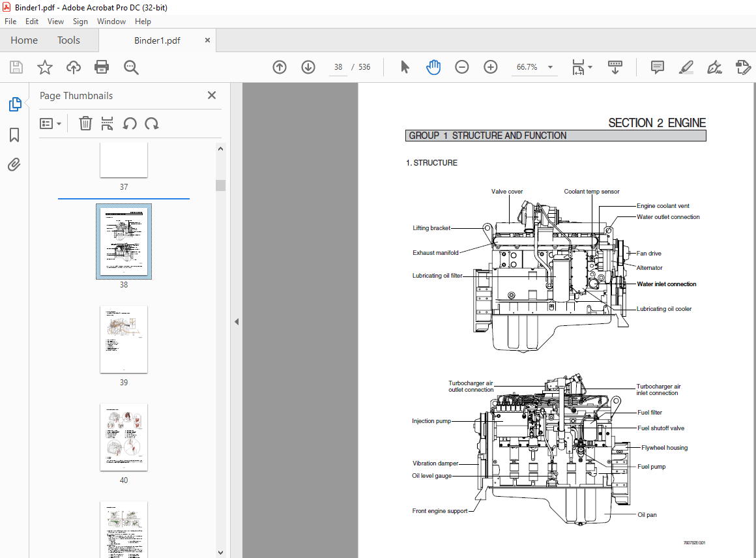Select the Highlight text tool
This screenshot has height=558, width=756.
[x=686, y=67]
